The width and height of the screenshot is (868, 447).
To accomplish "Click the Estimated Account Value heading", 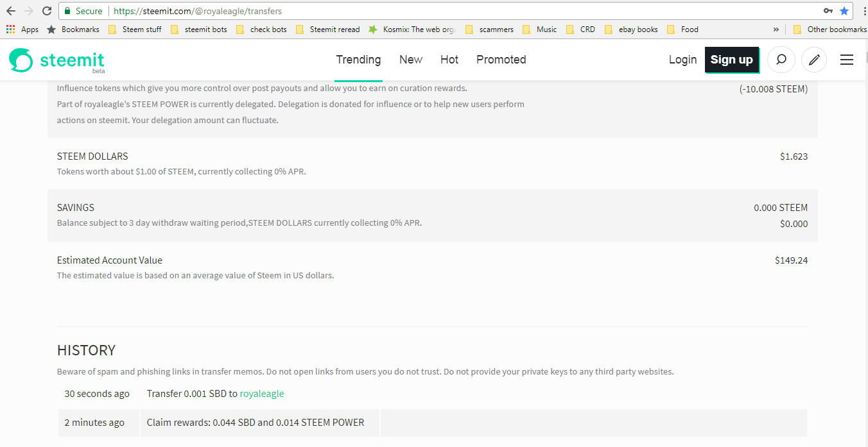I will [x=110, y=260].
